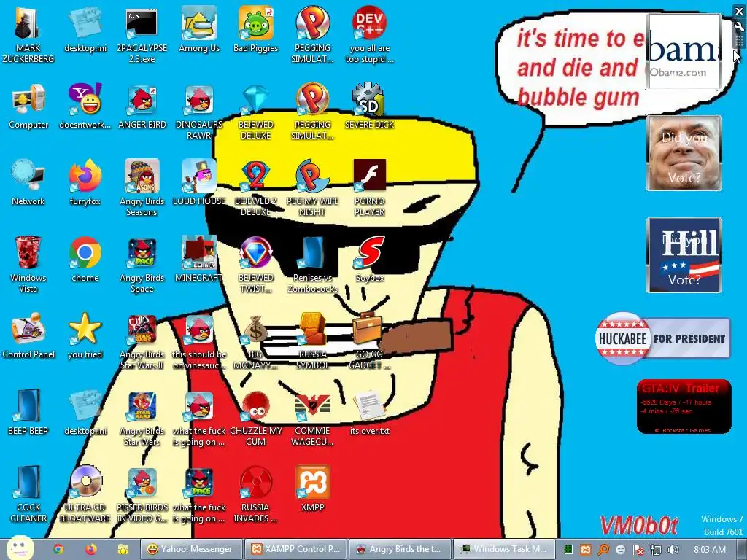Screen dimensions: 747x560
Task: Switch to the Yahoo! Messenger taskbar window
Action: point(192,549)
